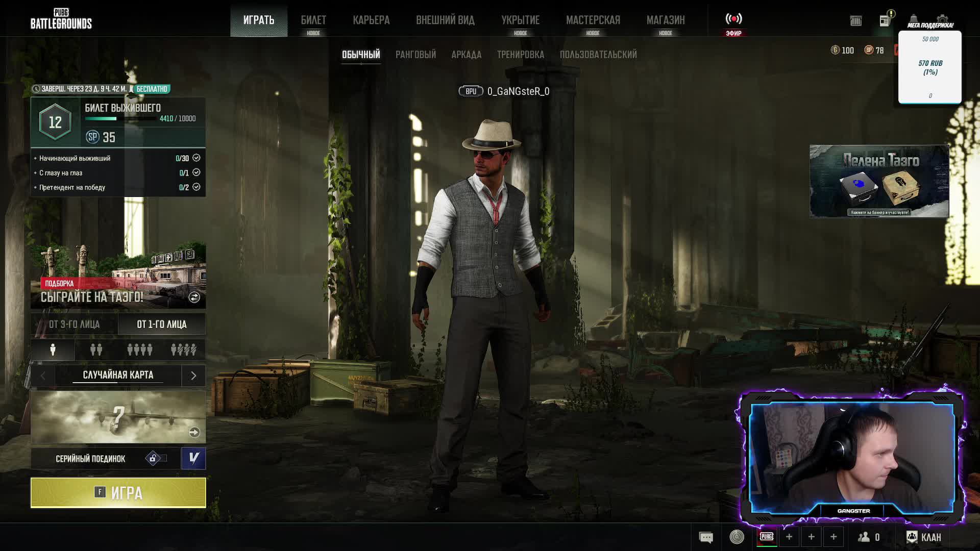
Task: Click the first empty team slot plus
Action: pyautogui.click(x=789, y=537)
